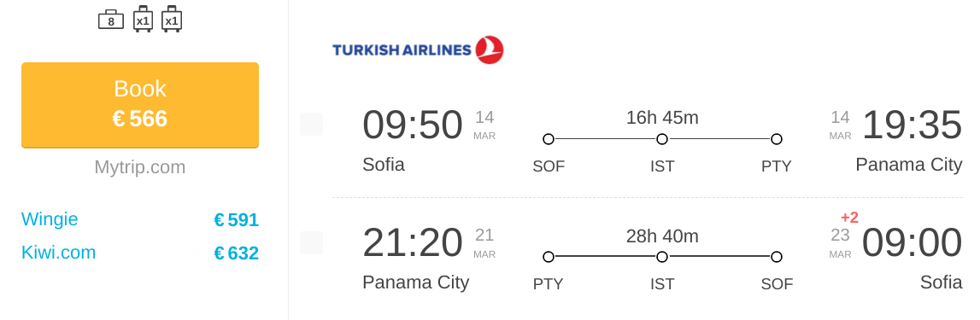Click the SOF departure stop circle on outbound route
Screen dimensions: 980x320
point(549,139)
